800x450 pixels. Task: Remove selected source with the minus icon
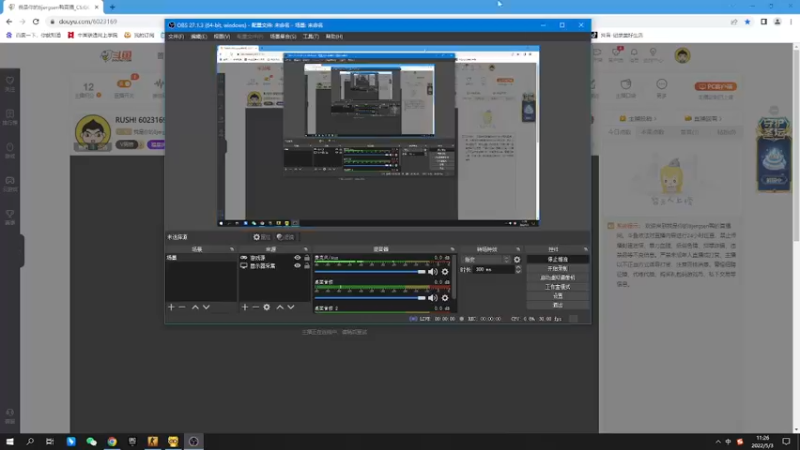click(x=256, y=307)
